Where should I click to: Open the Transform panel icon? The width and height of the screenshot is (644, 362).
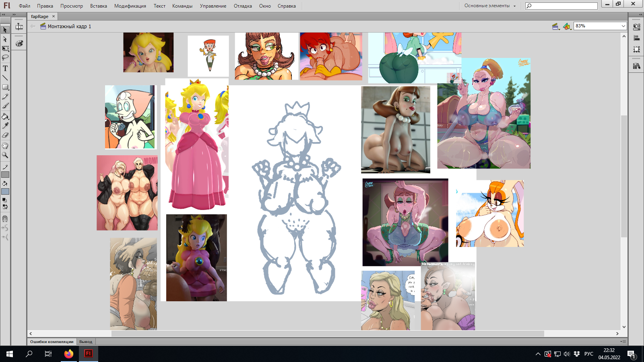point(637,49)
